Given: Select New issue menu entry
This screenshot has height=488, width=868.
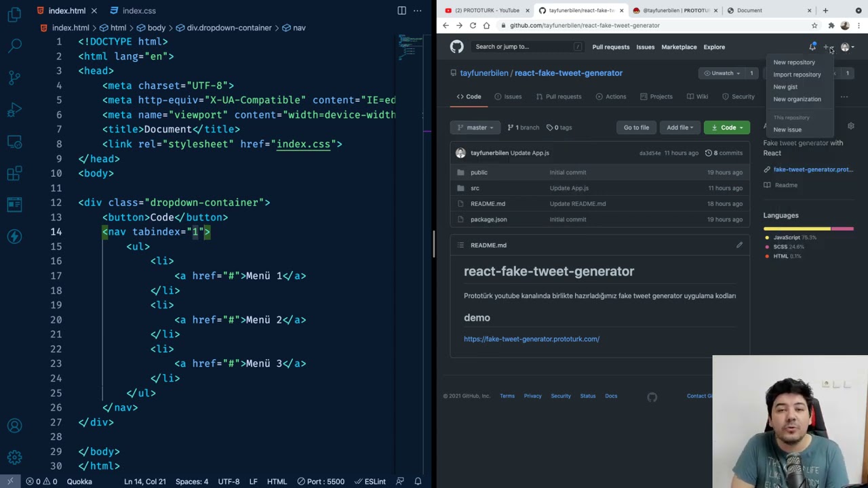Looking at the screenshot, I should [787, 129].
